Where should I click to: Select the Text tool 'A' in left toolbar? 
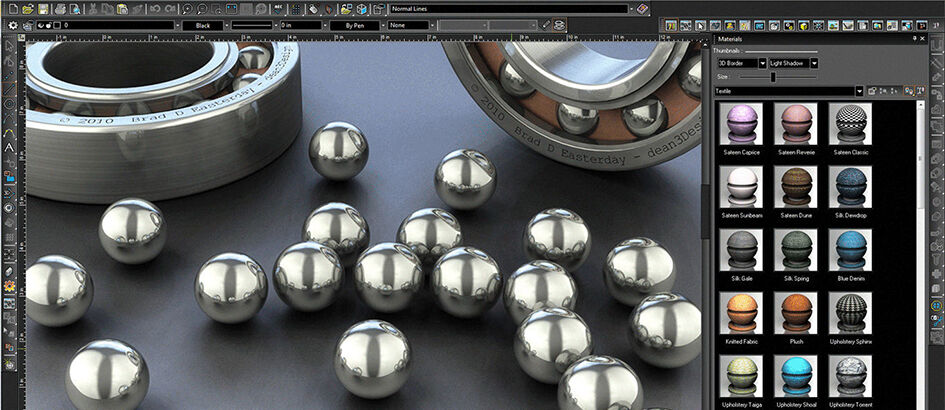(9, 147)
